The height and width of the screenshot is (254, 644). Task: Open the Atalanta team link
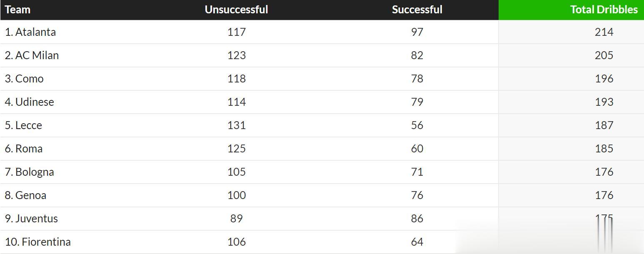click(35, 32)
